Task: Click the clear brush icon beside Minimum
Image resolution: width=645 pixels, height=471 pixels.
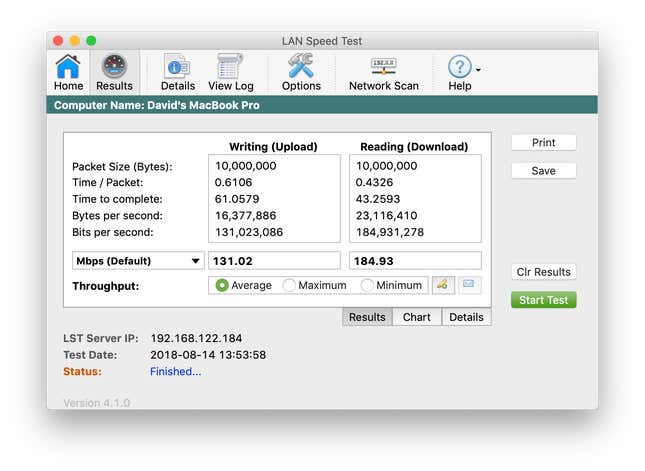Action: pos(443,285)
